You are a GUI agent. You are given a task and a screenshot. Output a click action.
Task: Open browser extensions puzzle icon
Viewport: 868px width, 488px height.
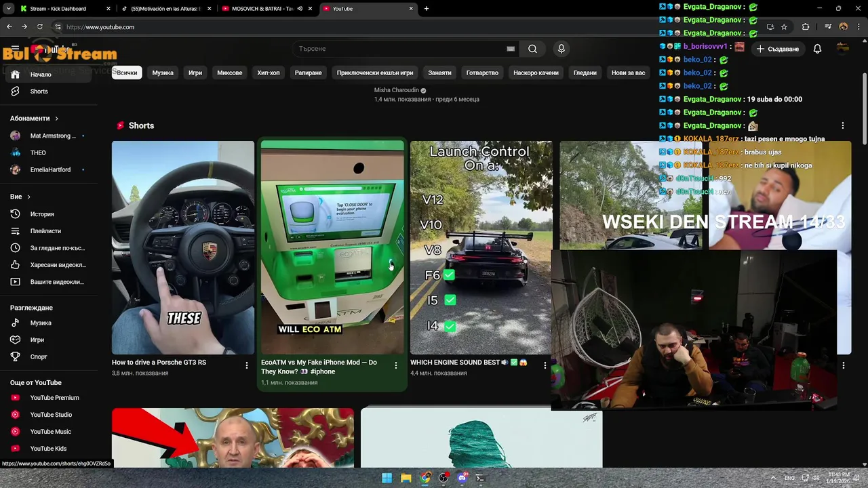806,27
